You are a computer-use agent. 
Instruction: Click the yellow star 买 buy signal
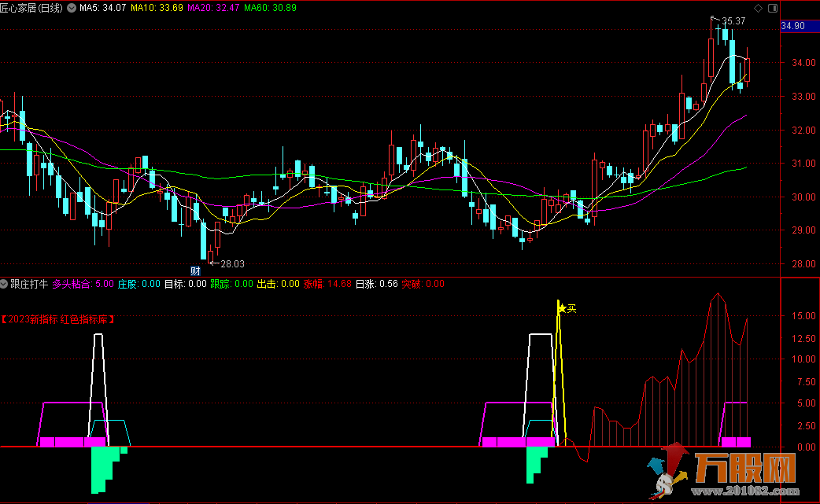[x=567, y=309]
